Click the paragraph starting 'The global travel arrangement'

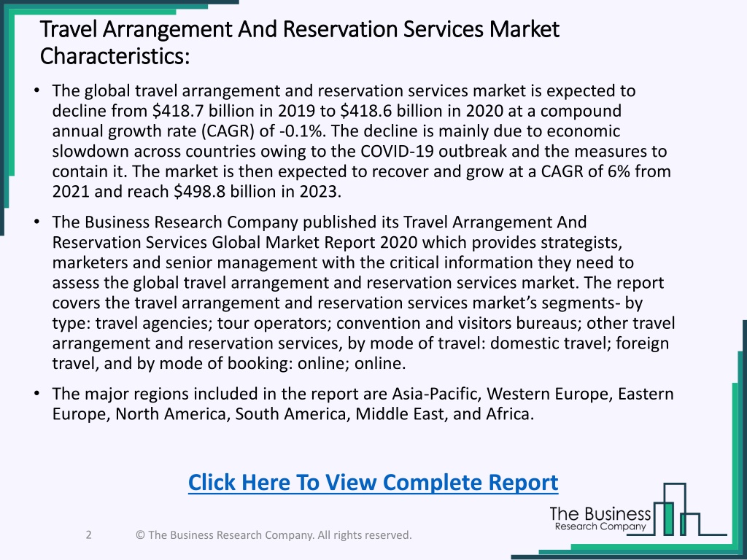pyautogui.click(x=362, y=141)
